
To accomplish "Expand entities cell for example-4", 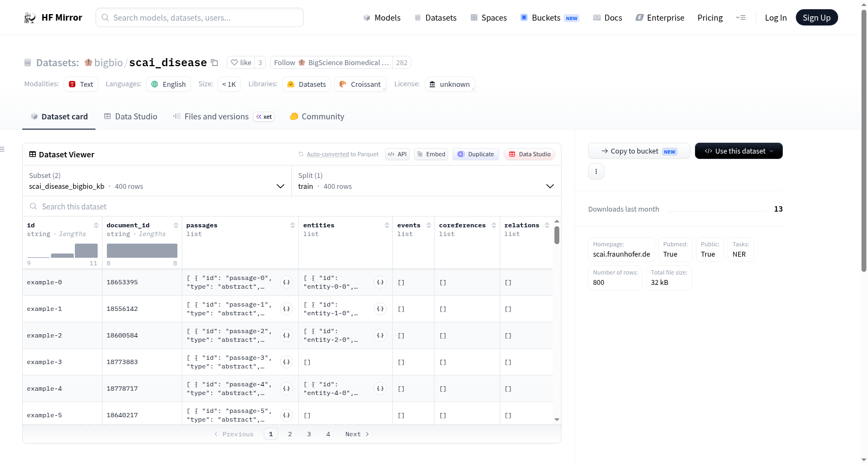I will click(x=380, y=388).
